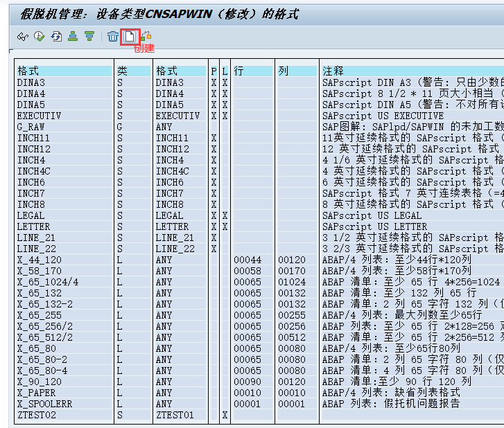Toggle the L checkbox in the ZTEST02 row
Image resolution: width=504 pixels, height=428 pixels.
coord(225,415)
